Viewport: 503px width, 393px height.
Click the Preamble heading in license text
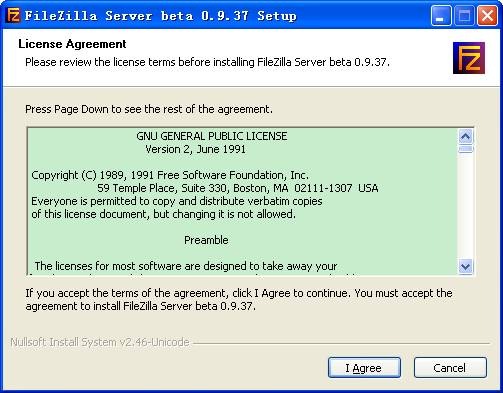[x=206, y=240]
